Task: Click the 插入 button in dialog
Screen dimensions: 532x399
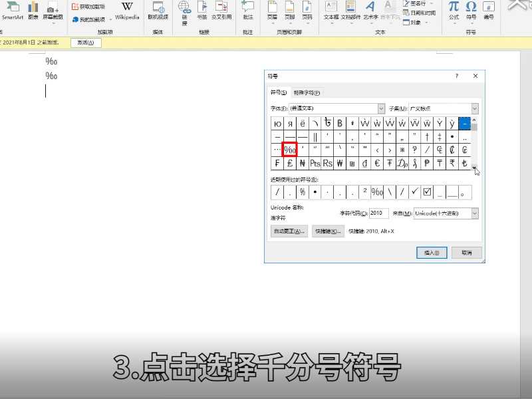Action: click(x=432, y=253)
